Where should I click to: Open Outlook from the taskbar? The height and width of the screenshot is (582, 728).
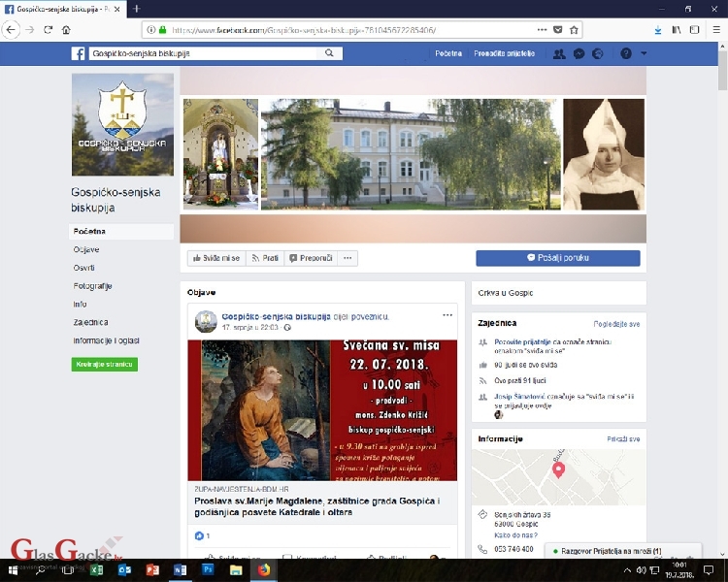pos(124,570)
